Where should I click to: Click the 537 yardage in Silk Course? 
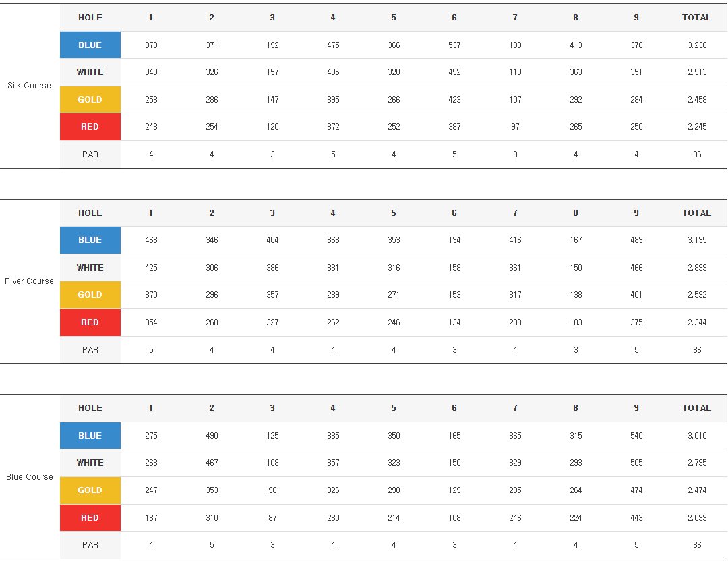pos(454,45)
